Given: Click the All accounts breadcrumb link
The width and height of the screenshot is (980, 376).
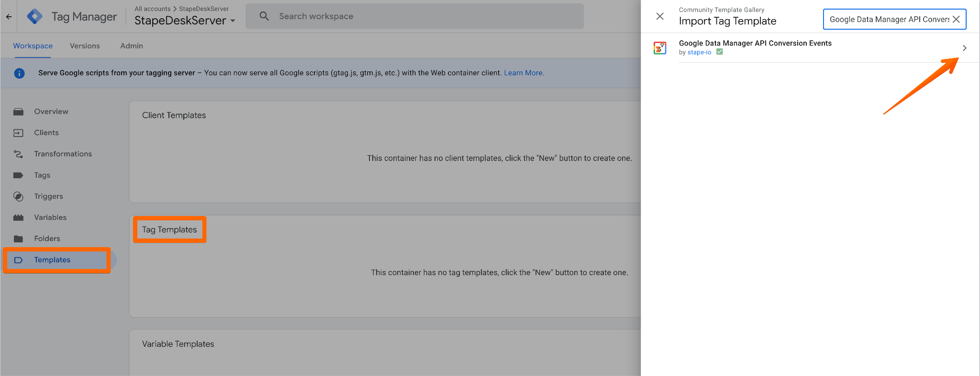Looking at the screenshot, I should (153, 9).
